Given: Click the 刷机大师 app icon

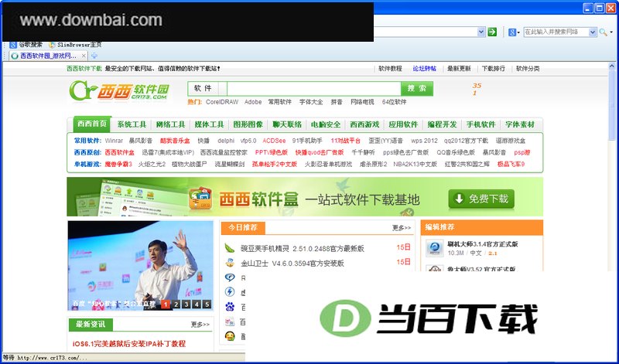Looking at the screenshot, I should click(434, 248).
